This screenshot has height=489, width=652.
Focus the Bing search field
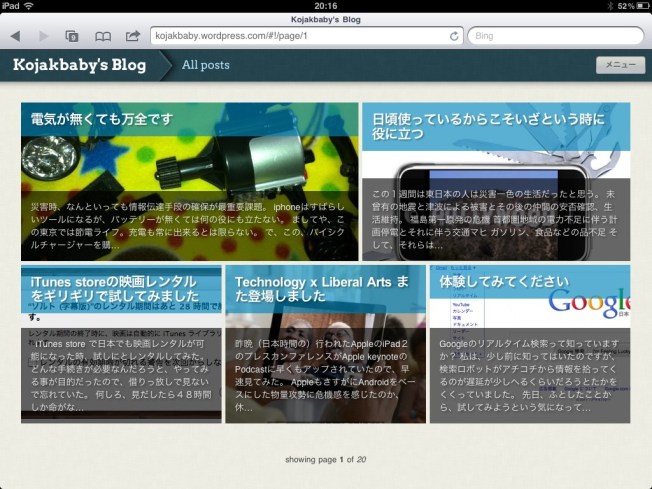(555, 36)
